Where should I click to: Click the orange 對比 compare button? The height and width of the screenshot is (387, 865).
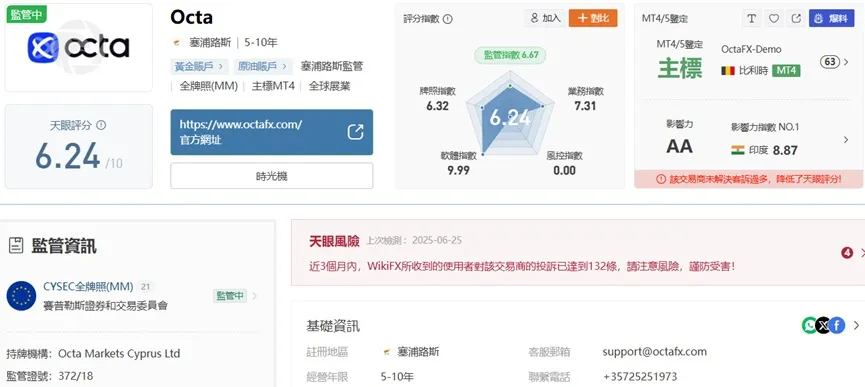point(593,18)
